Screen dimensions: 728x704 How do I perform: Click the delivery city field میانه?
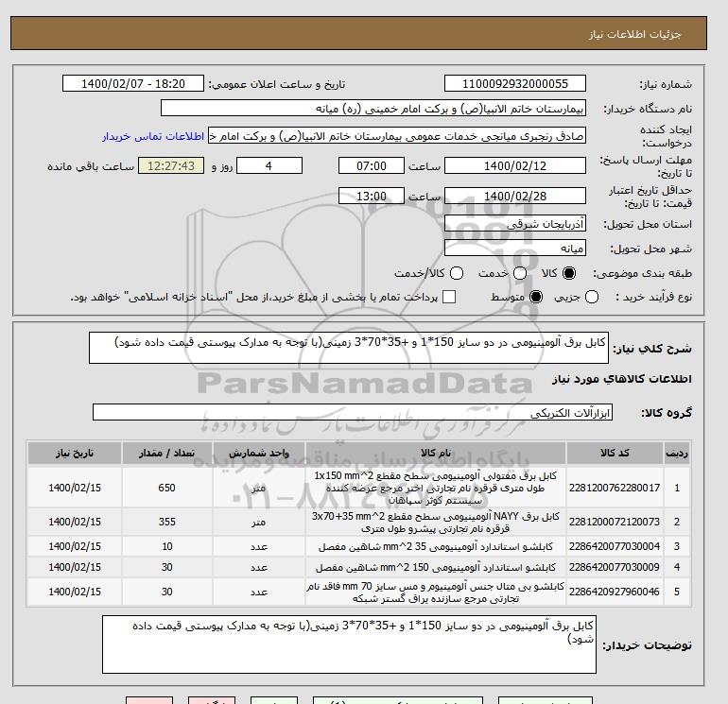click(515, 248)
